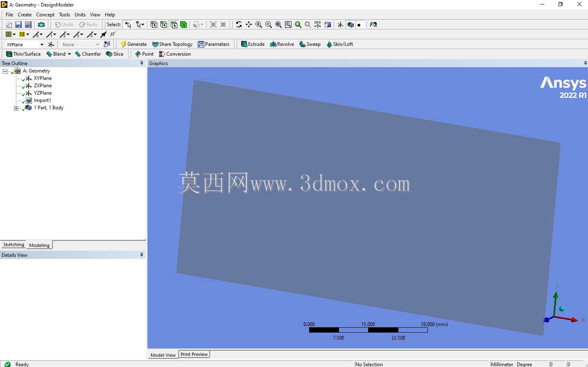Screen dimensions: 588x367
Task: Click the Chamfer tool
Action: pos(88,54)
